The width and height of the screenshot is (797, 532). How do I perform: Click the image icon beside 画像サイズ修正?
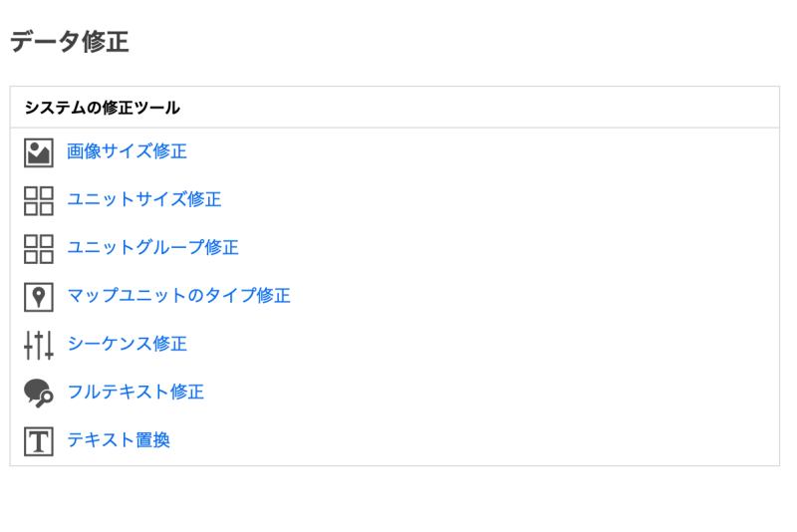tap(38, 152)
